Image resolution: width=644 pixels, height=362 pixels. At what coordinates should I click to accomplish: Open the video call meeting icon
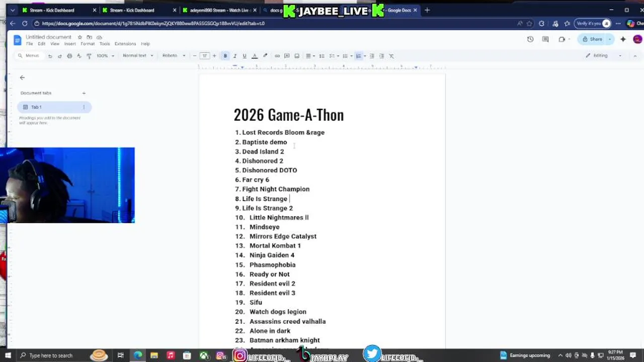click(x=562, y=39)
